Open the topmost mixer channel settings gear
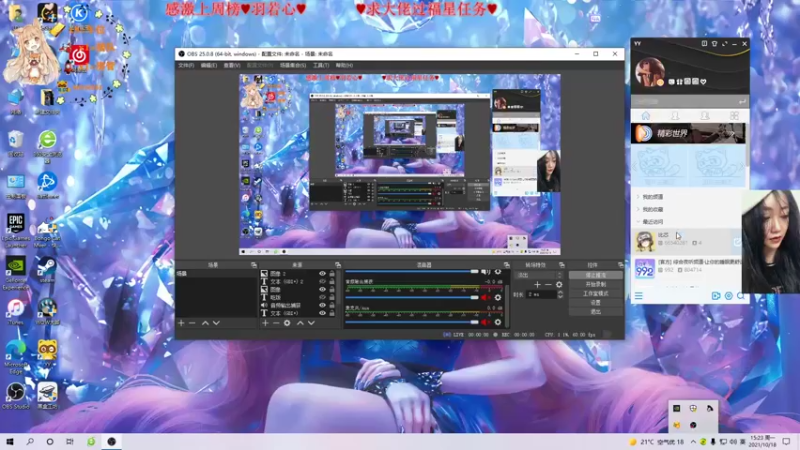 498,272
